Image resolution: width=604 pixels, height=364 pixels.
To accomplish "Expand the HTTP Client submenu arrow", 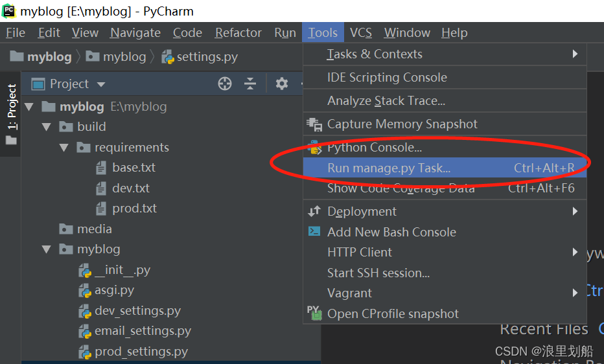I will [x=575, y=252].
